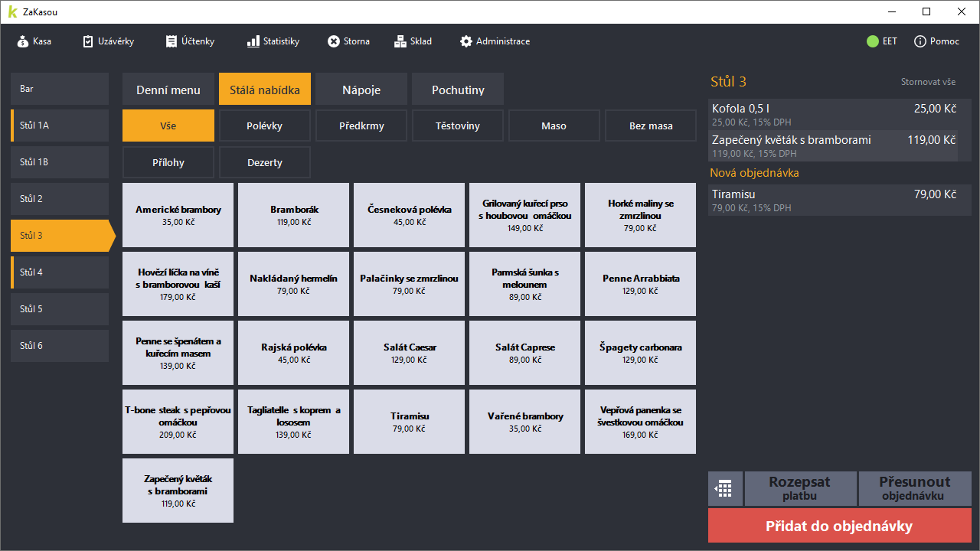Image resolution: width=980 pixels, height=551 pixels.
Task: Open the Kasa money bag icon
Action: 23,41
